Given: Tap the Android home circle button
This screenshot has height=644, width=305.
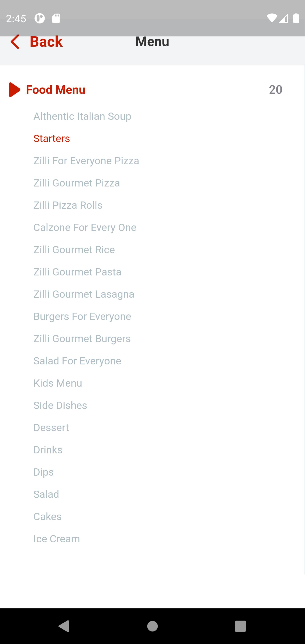Looking at the screenshot, I should pyautogui.click(x=152, y=626).
